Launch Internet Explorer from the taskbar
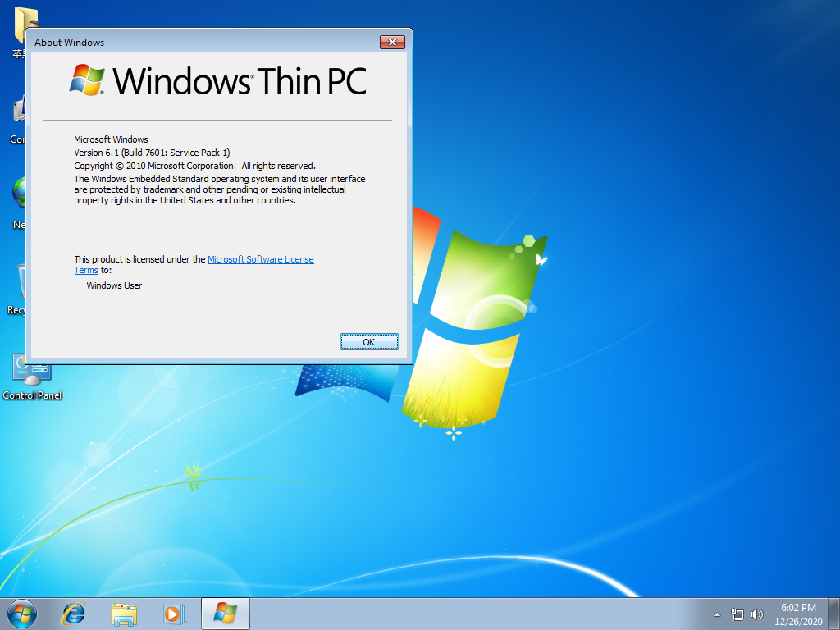The width and height of the screenshot is (840, 630). click(73, 613)
